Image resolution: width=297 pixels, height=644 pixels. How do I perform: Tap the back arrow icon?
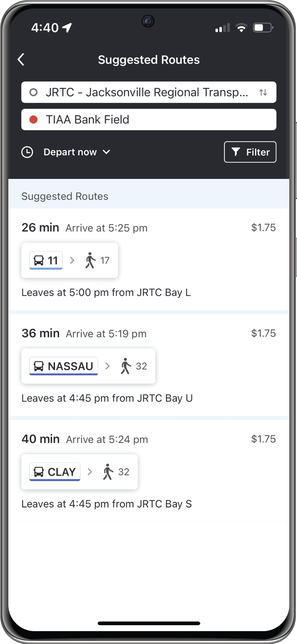[21, 59]
